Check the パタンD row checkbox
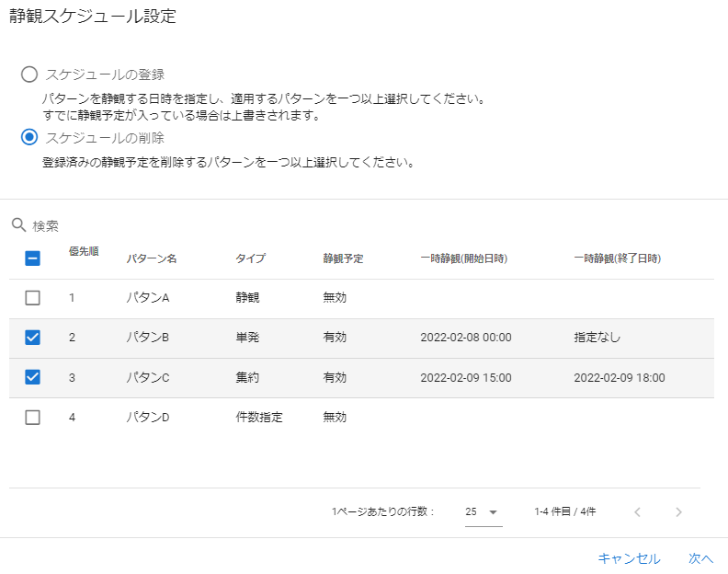 [x=32, y=417]
